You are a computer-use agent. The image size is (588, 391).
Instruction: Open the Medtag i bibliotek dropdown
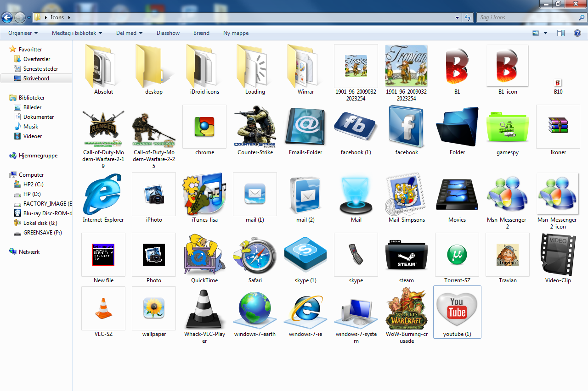pos(77,33)
